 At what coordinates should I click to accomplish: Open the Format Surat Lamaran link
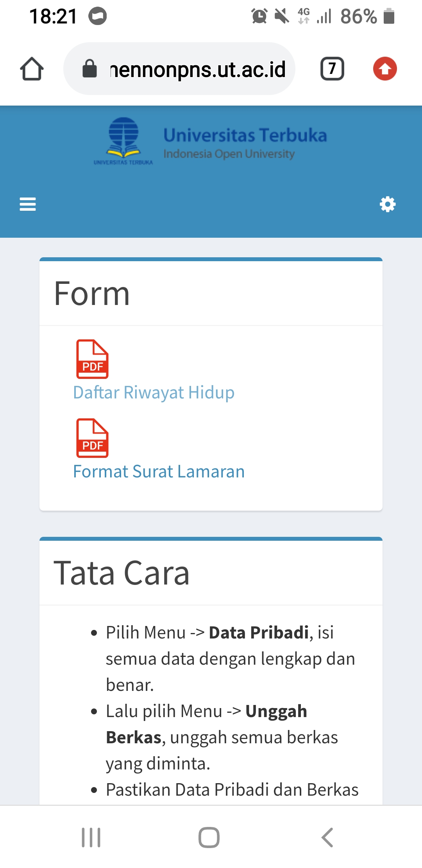159,472
